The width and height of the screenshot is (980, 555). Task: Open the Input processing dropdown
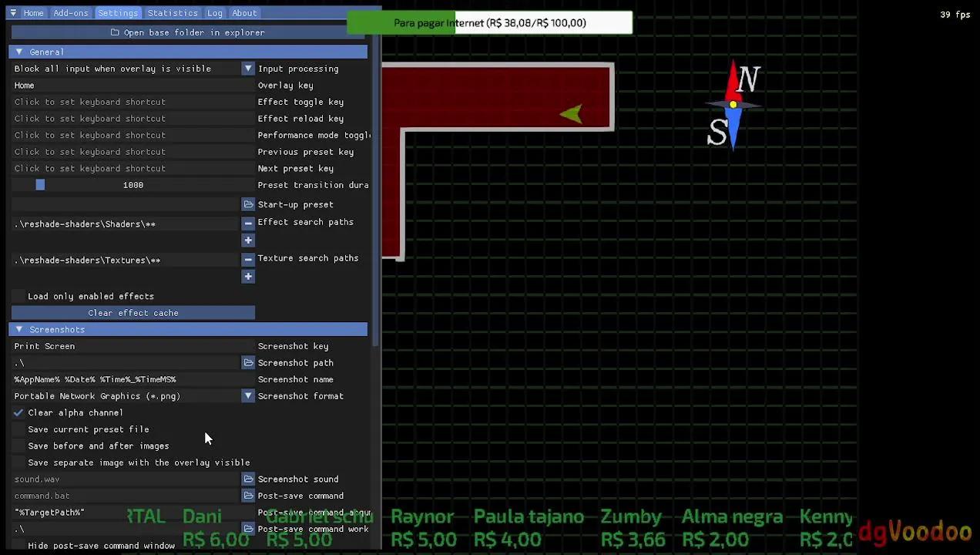pos(248,69)
